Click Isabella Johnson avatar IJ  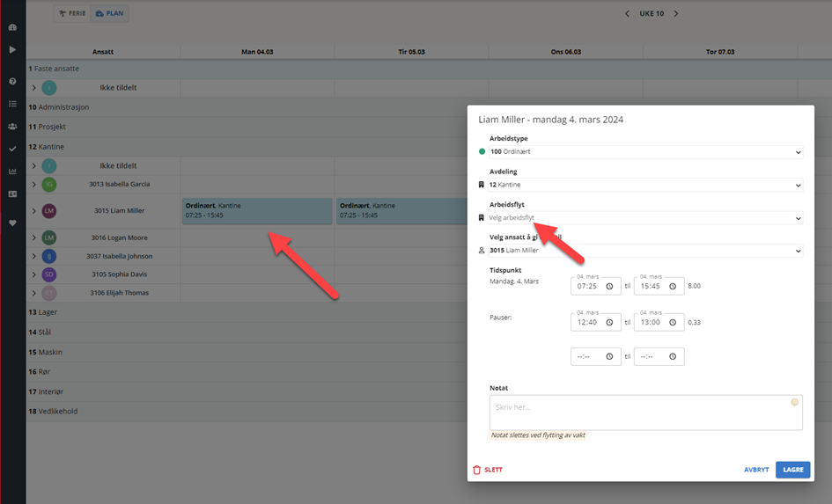pos(49,257)
